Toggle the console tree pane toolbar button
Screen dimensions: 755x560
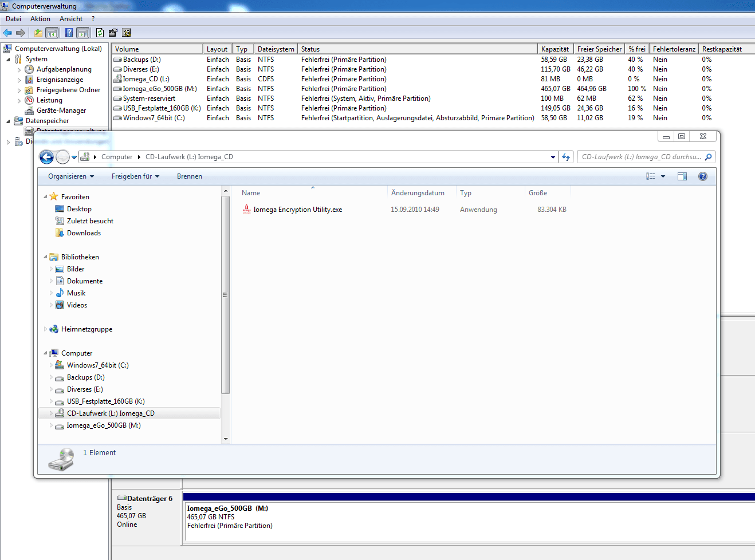52,33
